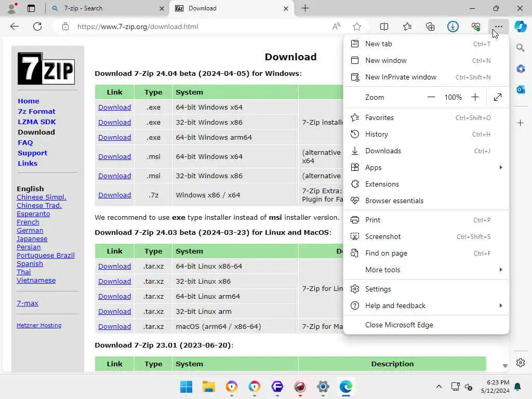Select New tab in the menu
The image size is (532, 399).
coord(426,44)
